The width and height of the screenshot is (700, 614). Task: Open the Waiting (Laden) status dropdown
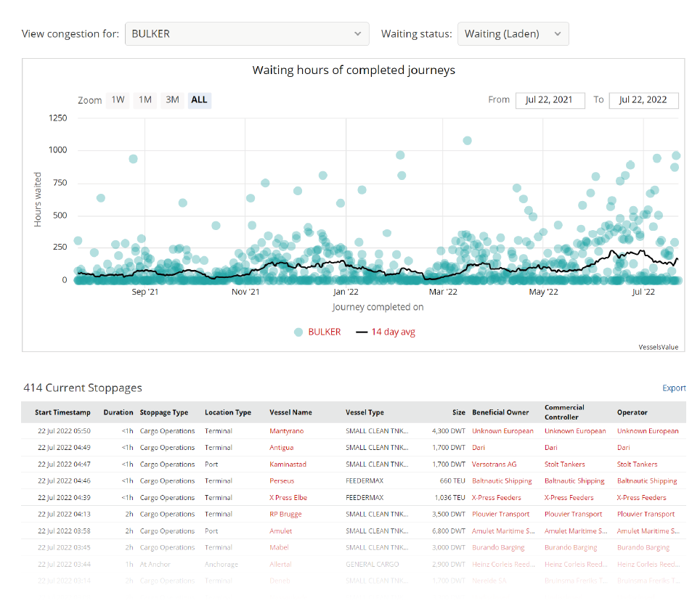(513, 33)
